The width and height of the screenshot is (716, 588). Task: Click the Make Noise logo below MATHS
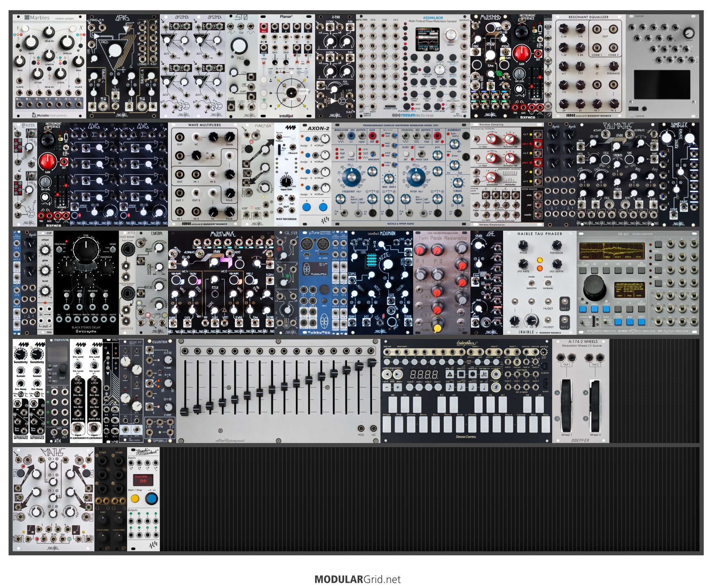point(54,548)
